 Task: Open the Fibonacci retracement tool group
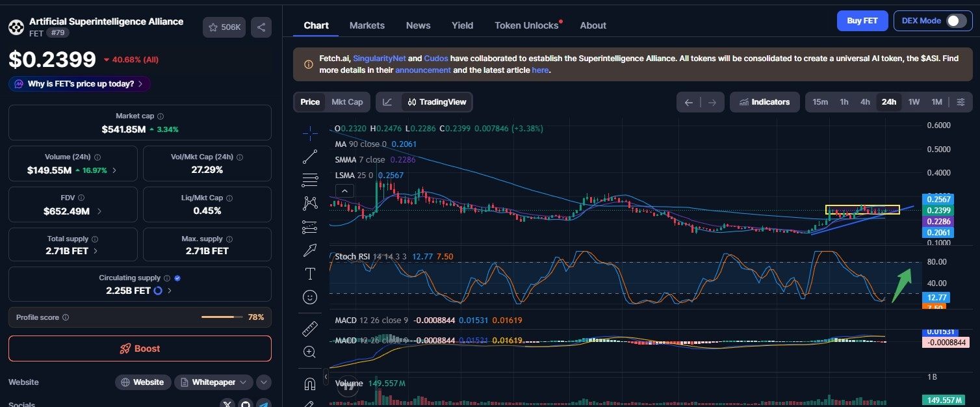(310, 180)
